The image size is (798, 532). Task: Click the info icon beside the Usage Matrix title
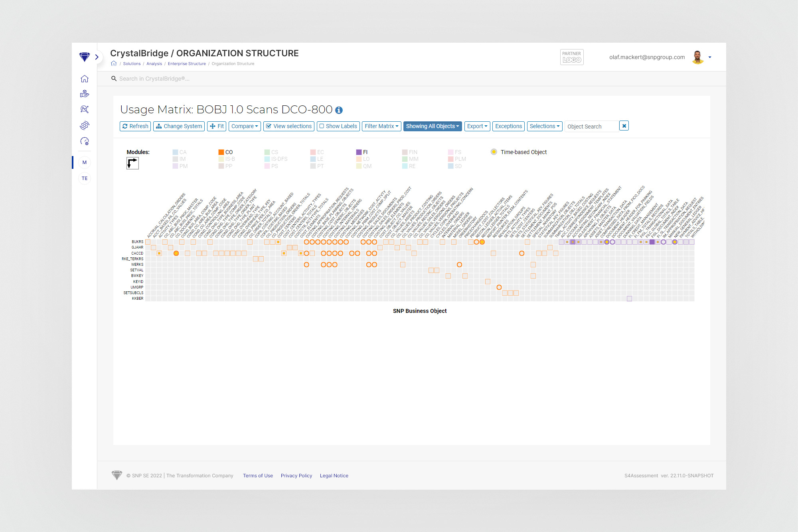tap(339, 110)
